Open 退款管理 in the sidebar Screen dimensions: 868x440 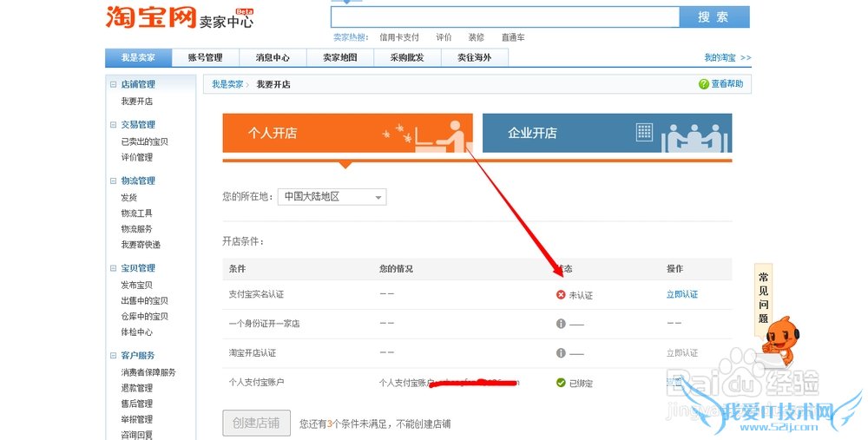coord(137,388)
